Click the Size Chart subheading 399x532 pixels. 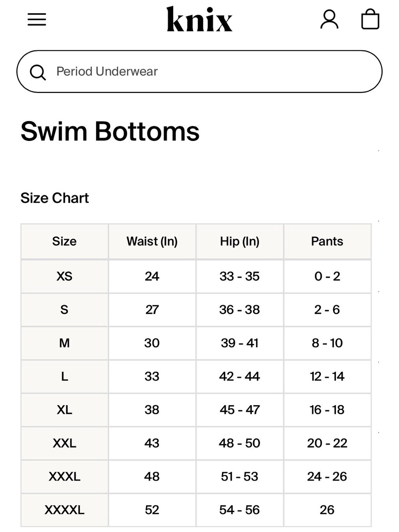[x=55, y=198]
